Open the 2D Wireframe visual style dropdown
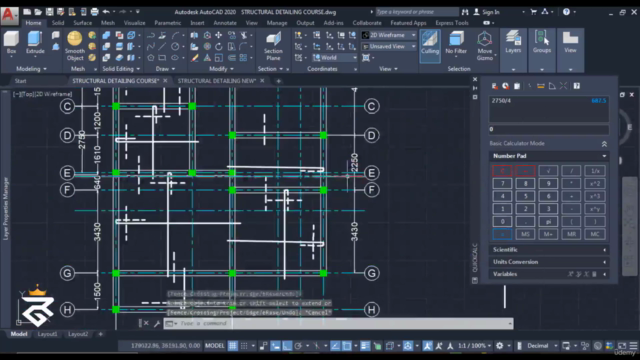 [389, 36]
